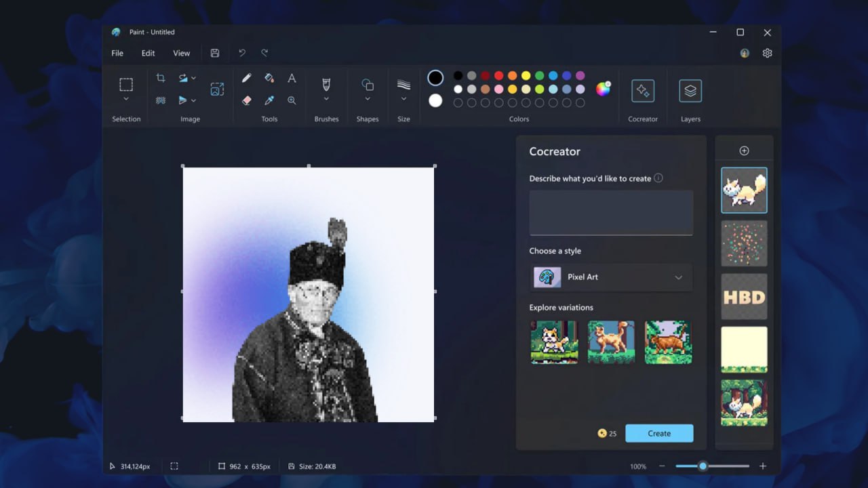Image resolution: width=868 pixels, height=488 pixels.
Task: Open the Cocreator panel icon
Action: (642, 91)
